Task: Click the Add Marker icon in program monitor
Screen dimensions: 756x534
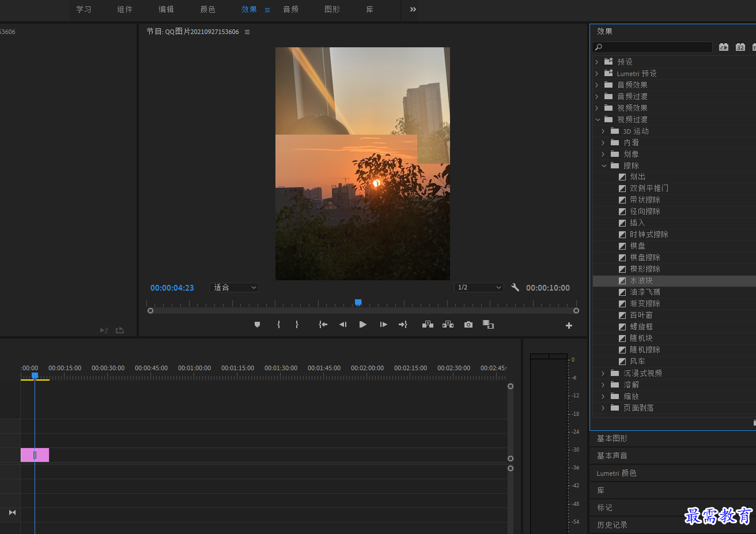Action: pos(257,325)
